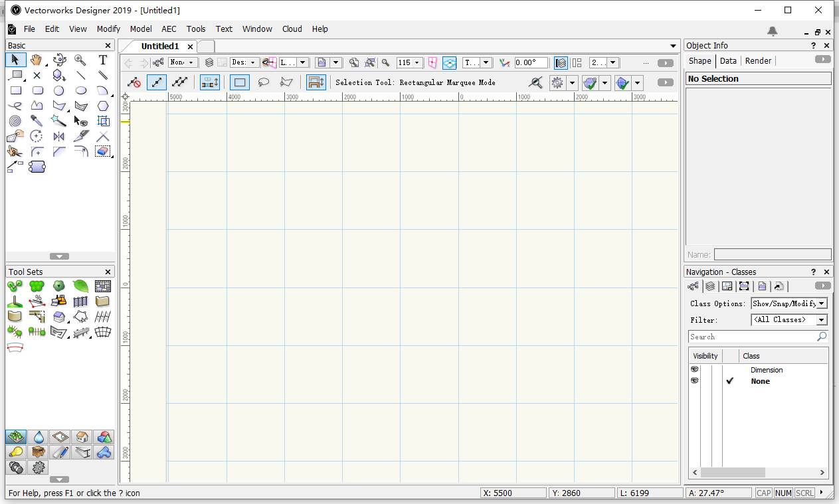The image size is (839, 504).
Task: Choose the Select Similar magic wand tool
Action: click(x=59, y=121)
